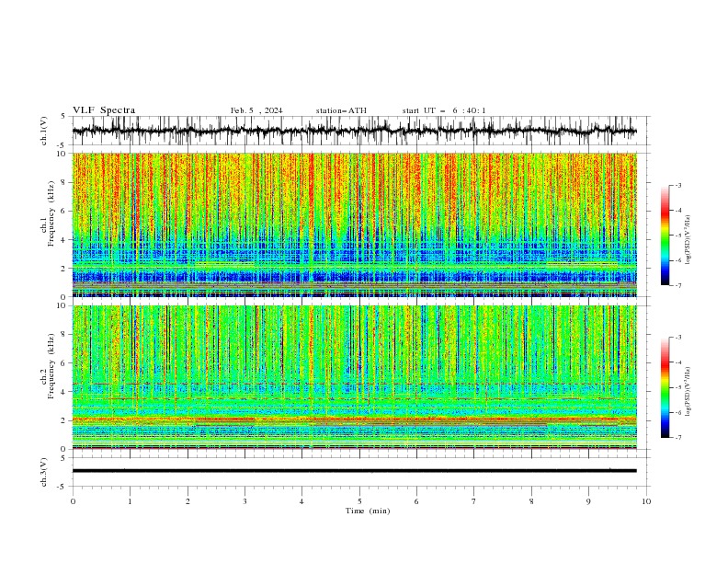Screen dimensions: 728x563
Task: Click the '2' tick on the time axis
Action: coord(188,501)
